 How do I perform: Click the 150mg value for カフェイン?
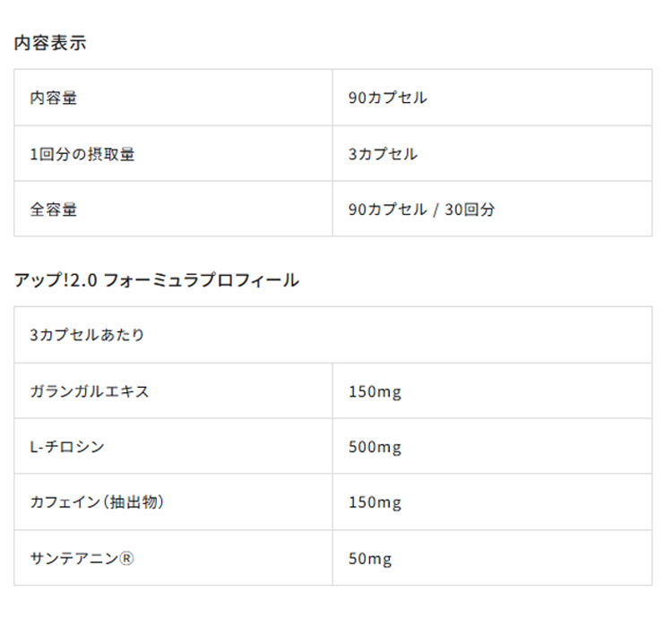click(375, 502)
